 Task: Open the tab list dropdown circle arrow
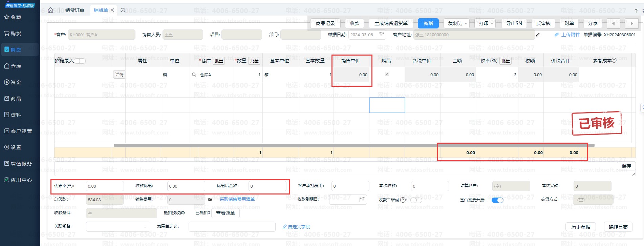coord(123,10)
